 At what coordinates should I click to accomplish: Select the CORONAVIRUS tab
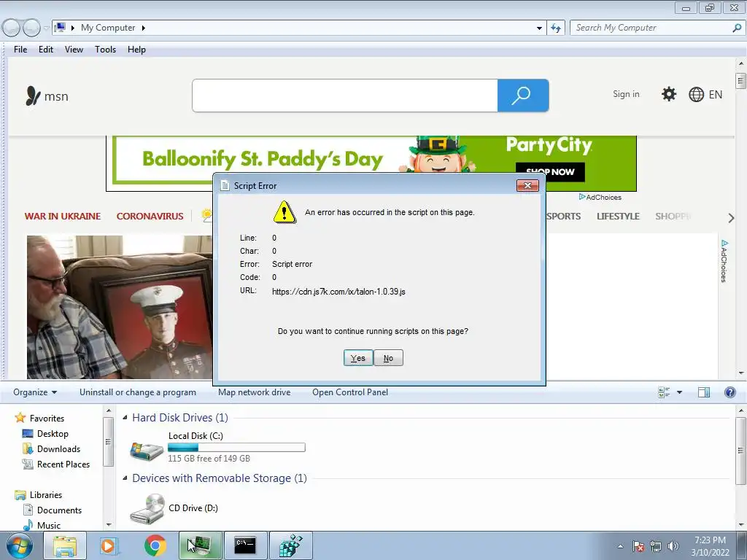[x=150, y=216]
